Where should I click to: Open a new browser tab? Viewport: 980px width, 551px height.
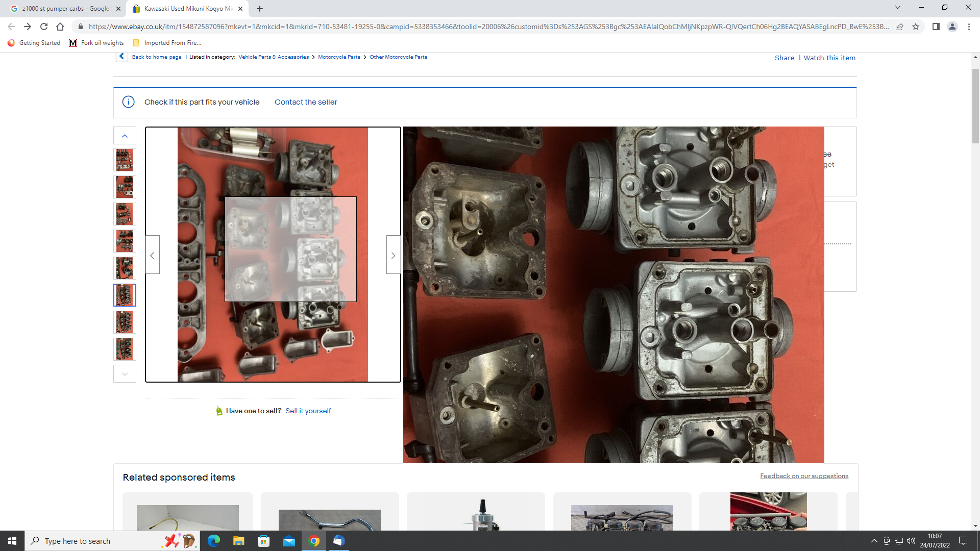click(260, 9)
